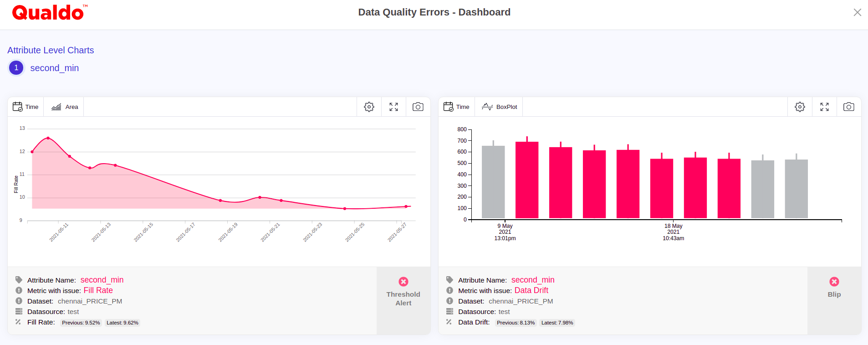The image size is (868, 345).
Task: Open BoxPlot chart type selector
Action: click(x=499, y=107)
